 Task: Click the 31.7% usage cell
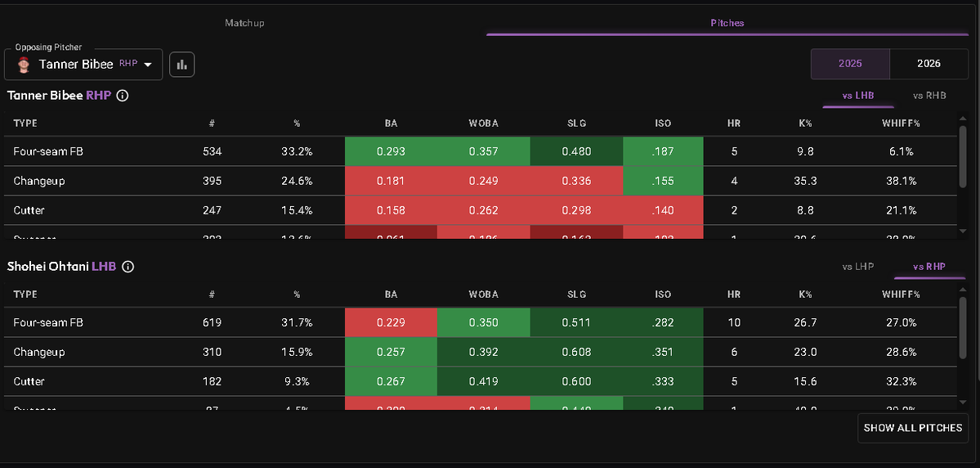[x=297, y=323]
